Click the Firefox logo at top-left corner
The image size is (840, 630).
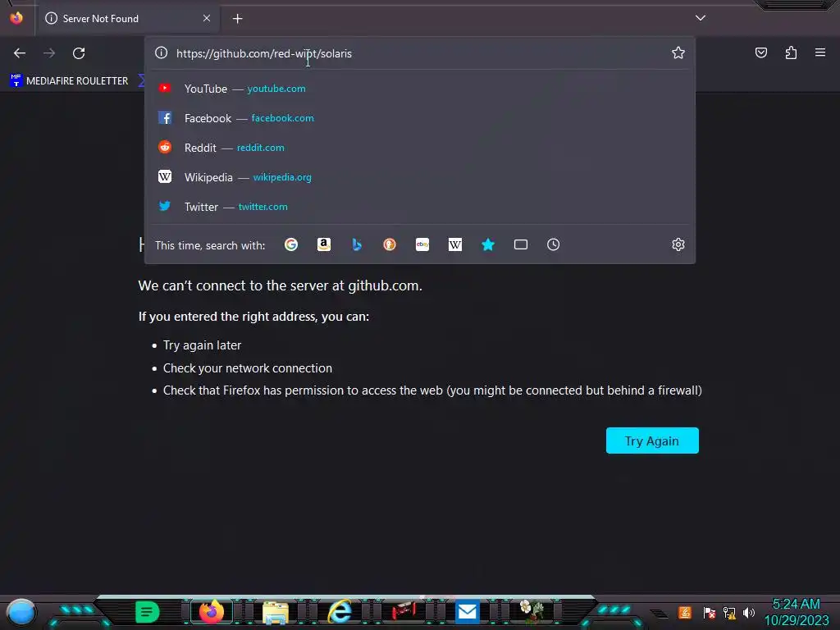coord(16,18)
